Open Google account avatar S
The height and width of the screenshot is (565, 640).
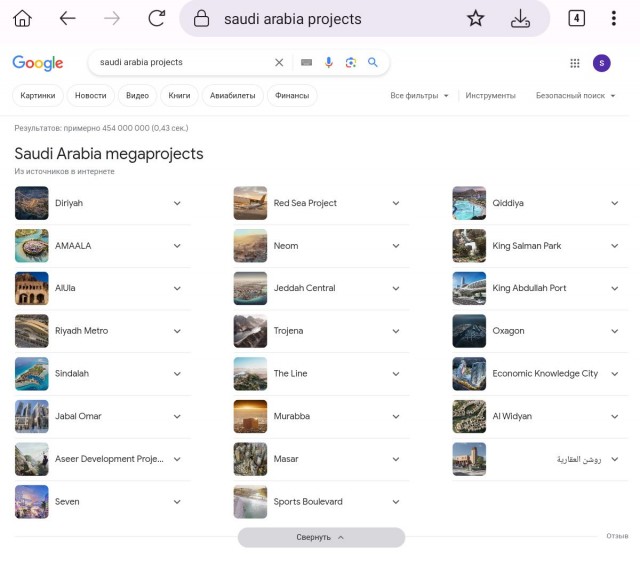pyautogui.click(x=602, y=63)
